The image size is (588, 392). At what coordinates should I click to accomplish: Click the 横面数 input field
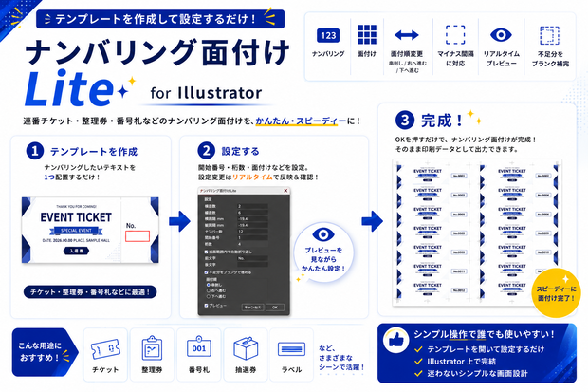(252, 206)
